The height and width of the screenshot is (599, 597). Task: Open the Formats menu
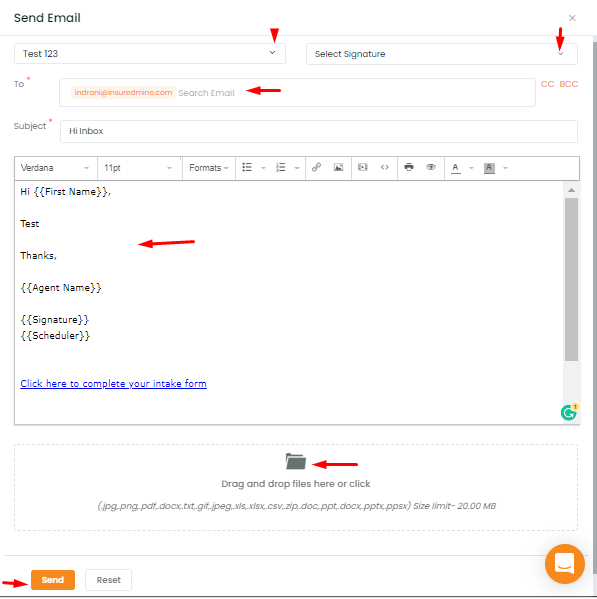pyautogui.click(x=209, y=168)
